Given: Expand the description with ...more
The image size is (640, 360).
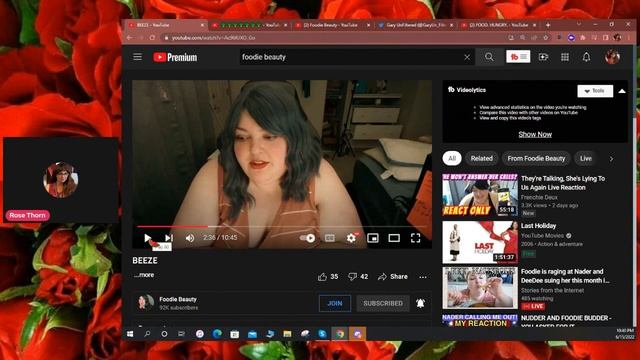Looking at the screenshot, I should point(144,275).
